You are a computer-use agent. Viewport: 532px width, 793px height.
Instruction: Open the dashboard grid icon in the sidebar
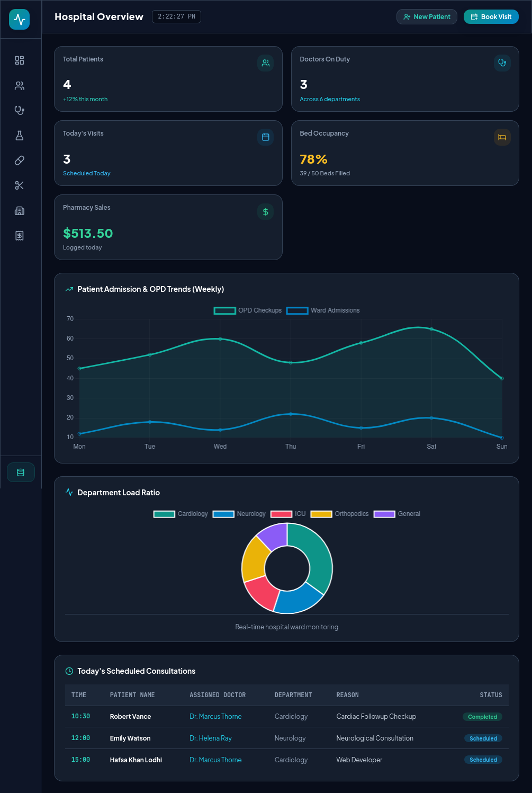tap(20, 60)
